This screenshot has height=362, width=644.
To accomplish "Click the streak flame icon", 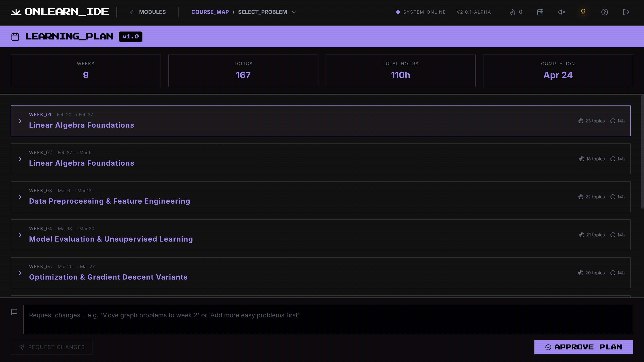I will coord(513,12).
